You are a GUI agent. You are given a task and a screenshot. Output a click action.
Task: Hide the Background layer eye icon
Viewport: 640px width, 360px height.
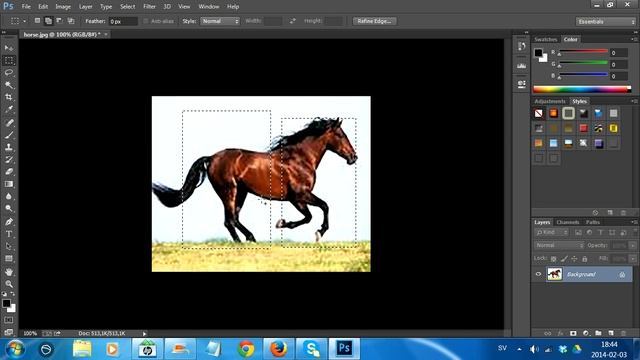pyautogui.click(x=538, y=274)
